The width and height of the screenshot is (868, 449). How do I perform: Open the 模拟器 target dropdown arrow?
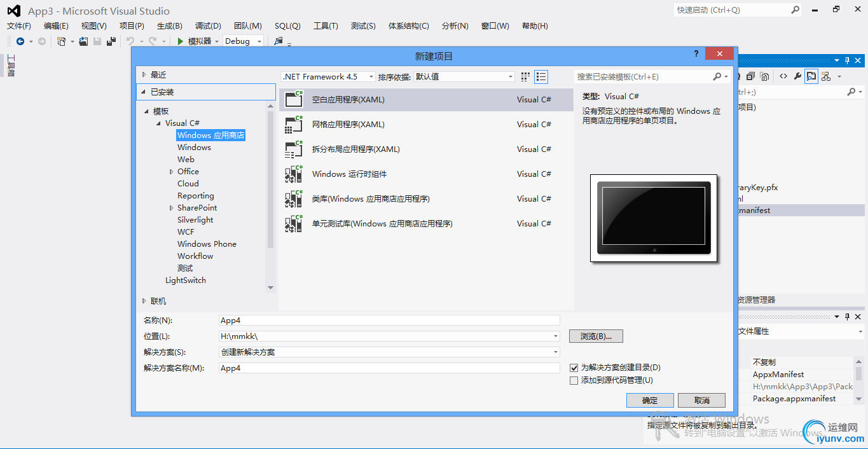(x=217, y=41)
